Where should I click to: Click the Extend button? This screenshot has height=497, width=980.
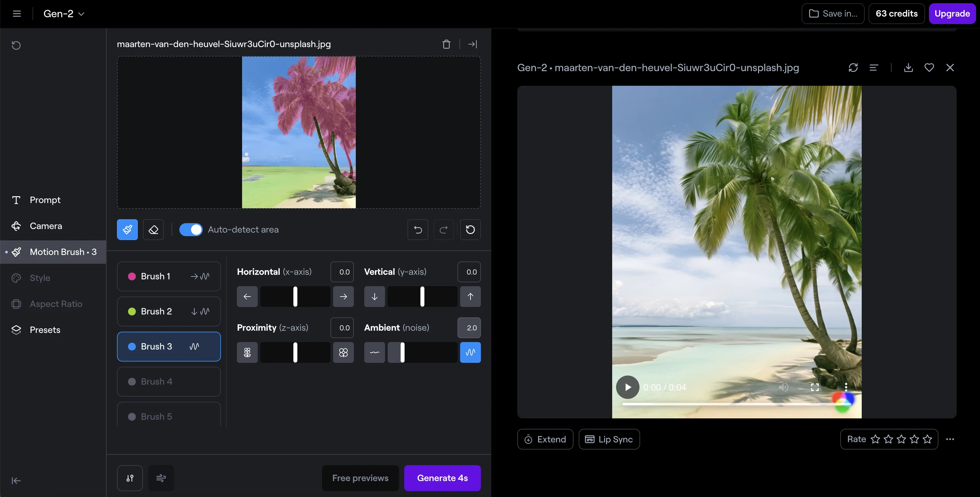[x=545, y=439]
